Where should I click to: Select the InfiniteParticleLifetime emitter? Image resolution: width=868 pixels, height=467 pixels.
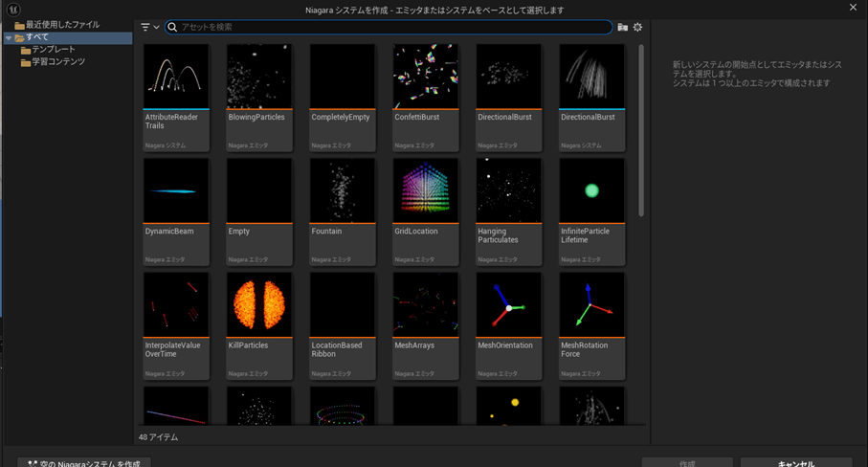591,211
